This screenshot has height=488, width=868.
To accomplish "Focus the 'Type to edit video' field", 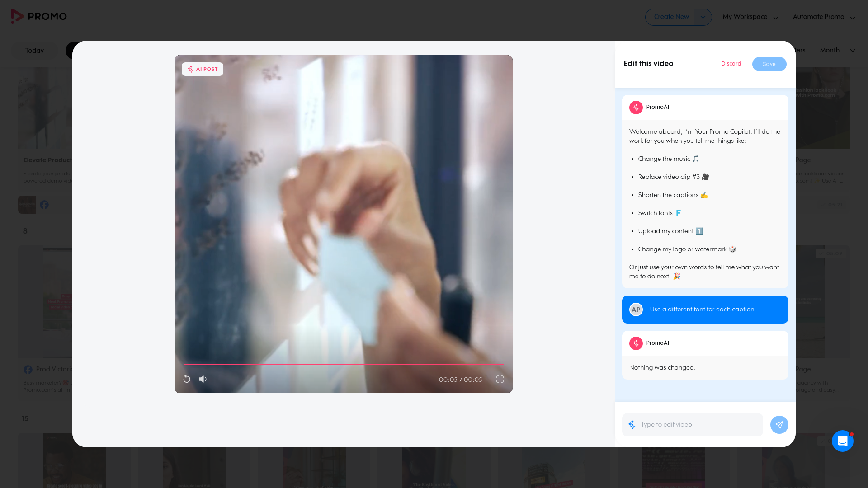I will tap(700, 425).
